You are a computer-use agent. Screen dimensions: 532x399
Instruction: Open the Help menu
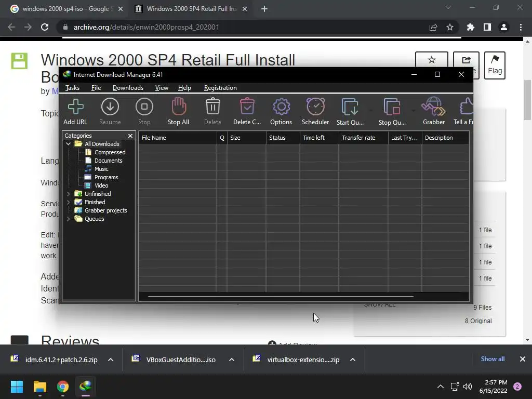point(184,87)
